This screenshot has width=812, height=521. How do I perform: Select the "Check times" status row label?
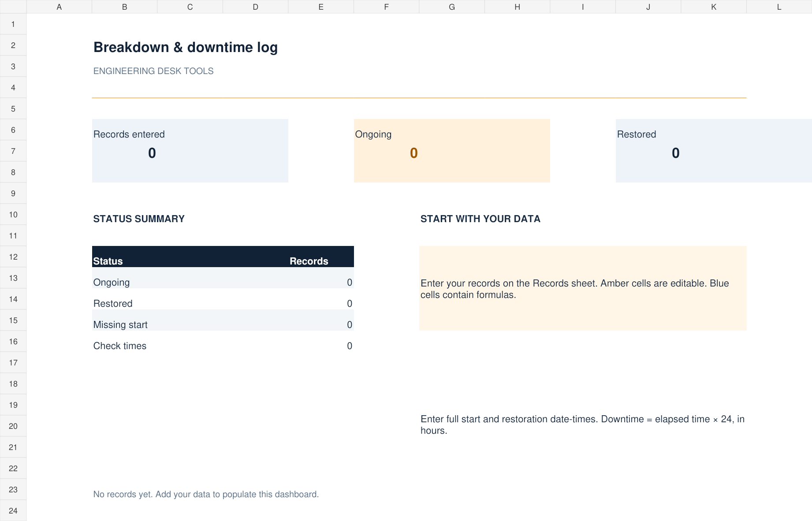(120, 346)
